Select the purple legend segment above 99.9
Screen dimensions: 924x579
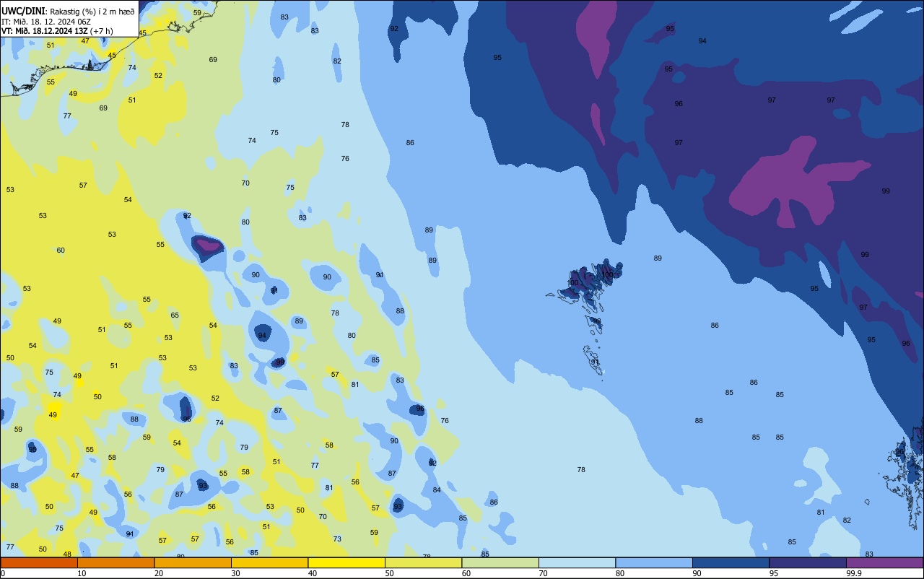pyautogui.click(x=884, y=562)
